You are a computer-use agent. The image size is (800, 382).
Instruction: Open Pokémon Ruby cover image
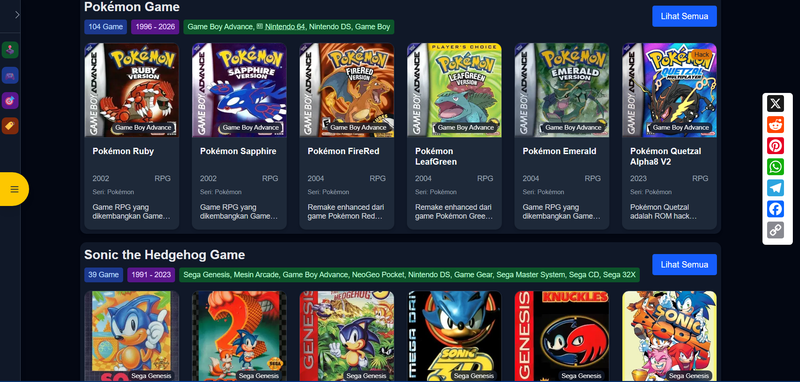click(x=132, y=90)
